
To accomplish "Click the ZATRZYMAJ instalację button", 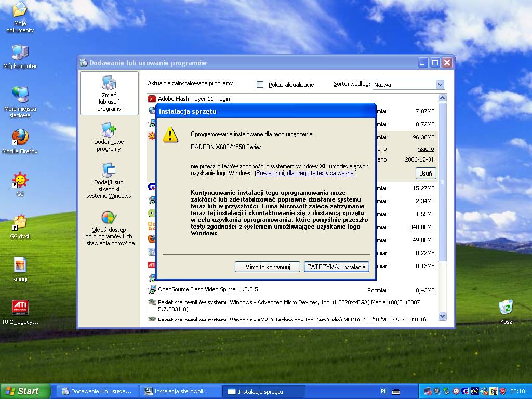I will point(336,267).
